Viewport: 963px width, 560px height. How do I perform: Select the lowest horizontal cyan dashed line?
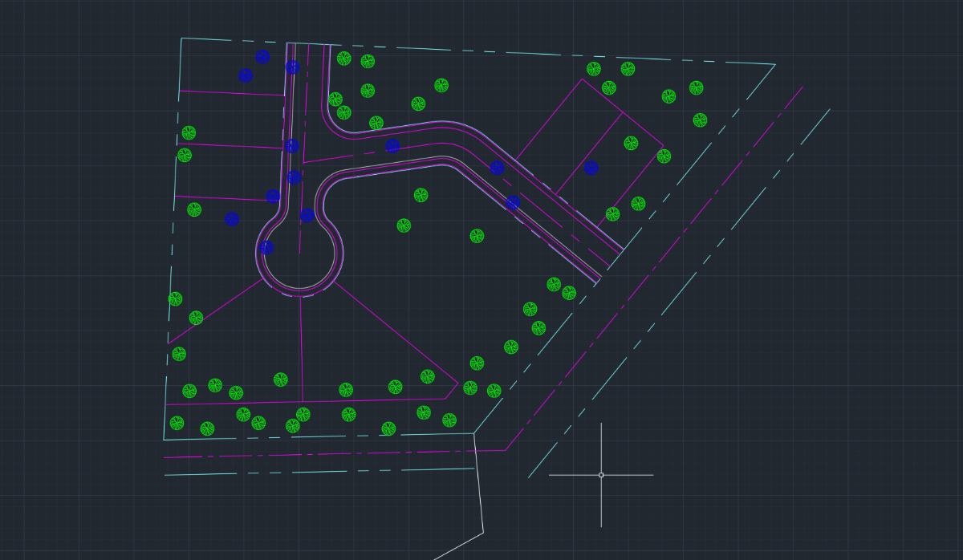click(319, 472)
